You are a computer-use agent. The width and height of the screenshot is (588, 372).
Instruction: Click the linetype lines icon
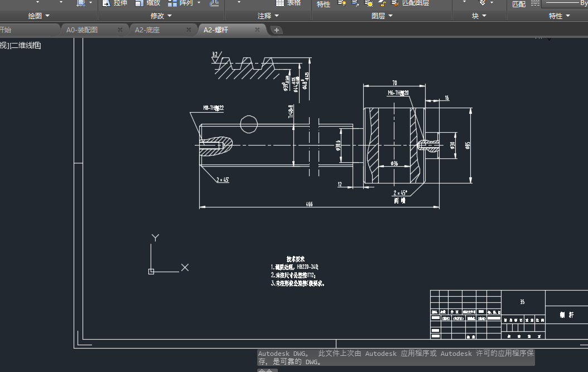(x=536, y=3)
